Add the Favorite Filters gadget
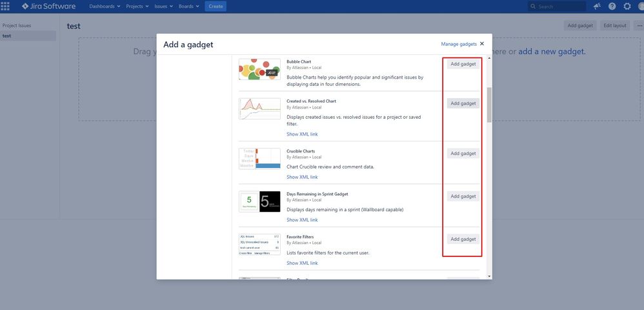644x310 pixels. click(x=463, y=240)
